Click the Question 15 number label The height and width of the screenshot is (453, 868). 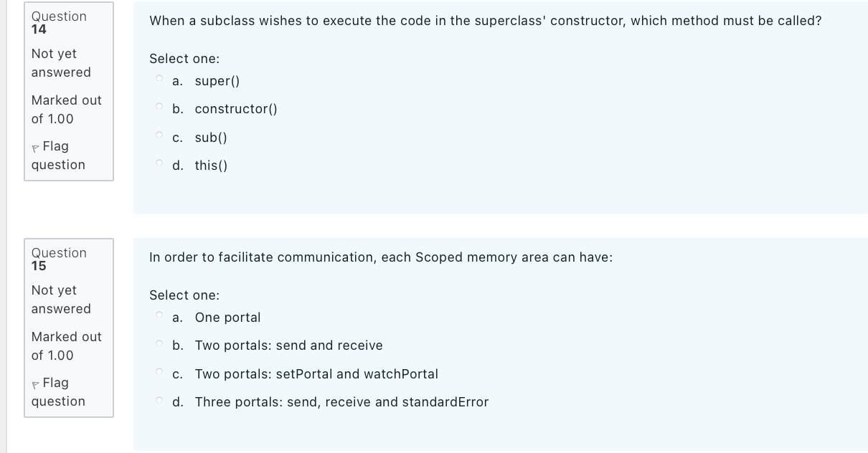click(59, 259)
